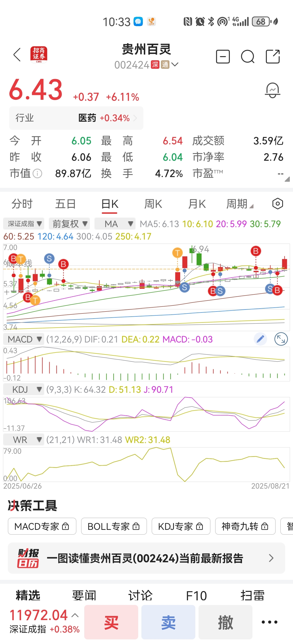
Task: Open the MACD indicator dropdown
Action: point(23,339)
